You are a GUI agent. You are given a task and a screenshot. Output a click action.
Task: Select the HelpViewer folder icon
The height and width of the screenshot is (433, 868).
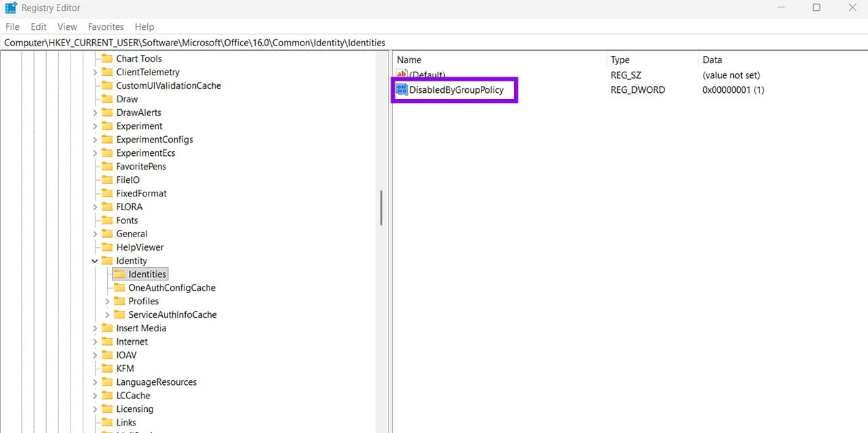point(107,247)
